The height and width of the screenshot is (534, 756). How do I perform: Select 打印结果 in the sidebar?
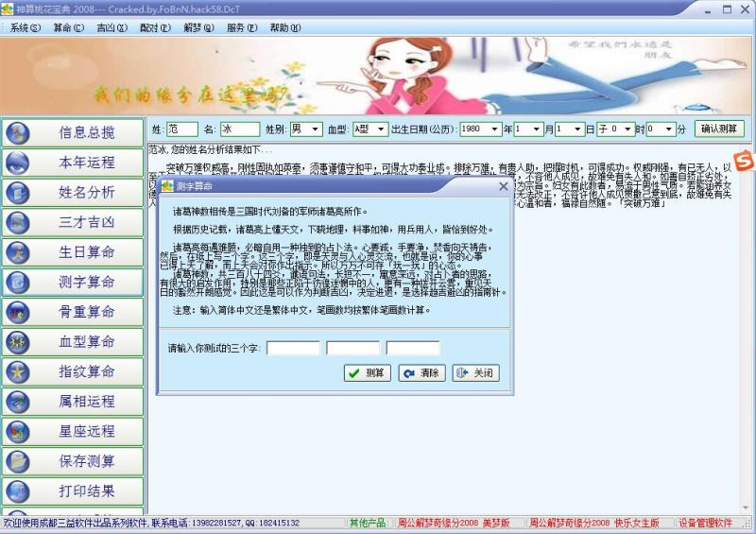(73, 491)
